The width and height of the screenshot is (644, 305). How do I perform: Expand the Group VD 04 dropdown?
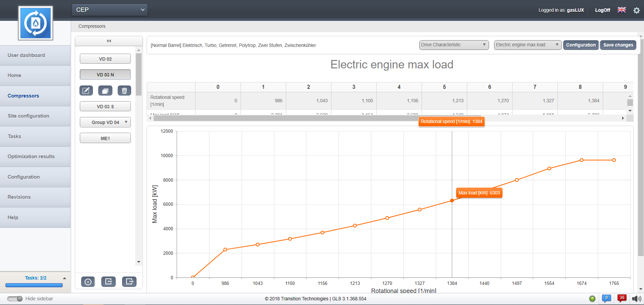[x=105, y=122]
